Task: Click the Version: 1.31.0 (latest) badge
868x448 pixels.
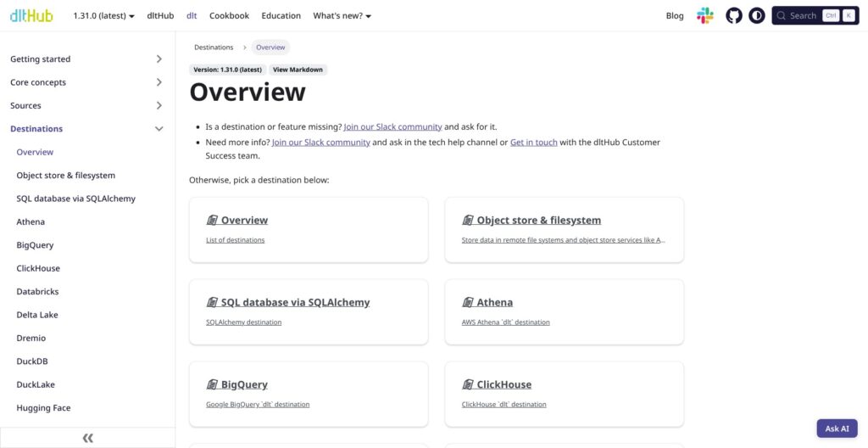Action: (x=227, y=70)
